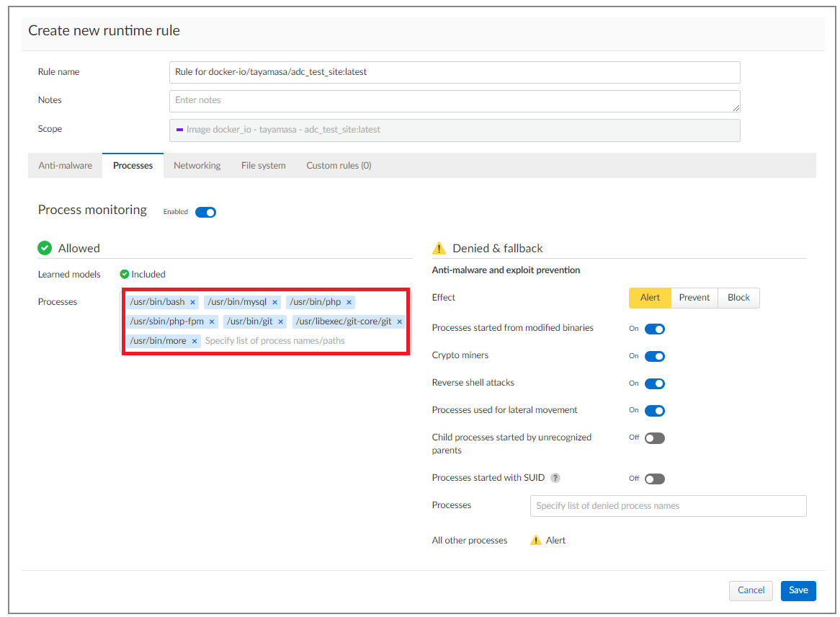Delete /usr/bin/php from allowed processes
The image size is (840, 617).
pyautogui.click(x=349, y=303)
